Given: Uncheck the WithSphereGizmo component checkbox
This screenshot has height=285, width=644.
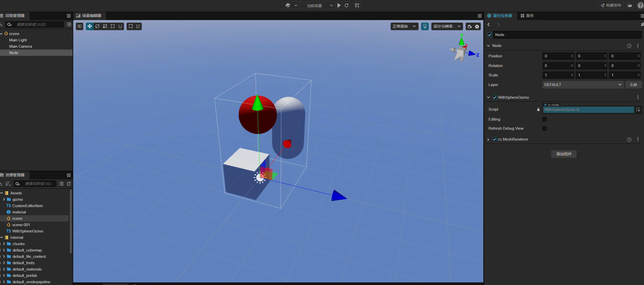Looking at the screenshot, I should (x=495, y=97).
